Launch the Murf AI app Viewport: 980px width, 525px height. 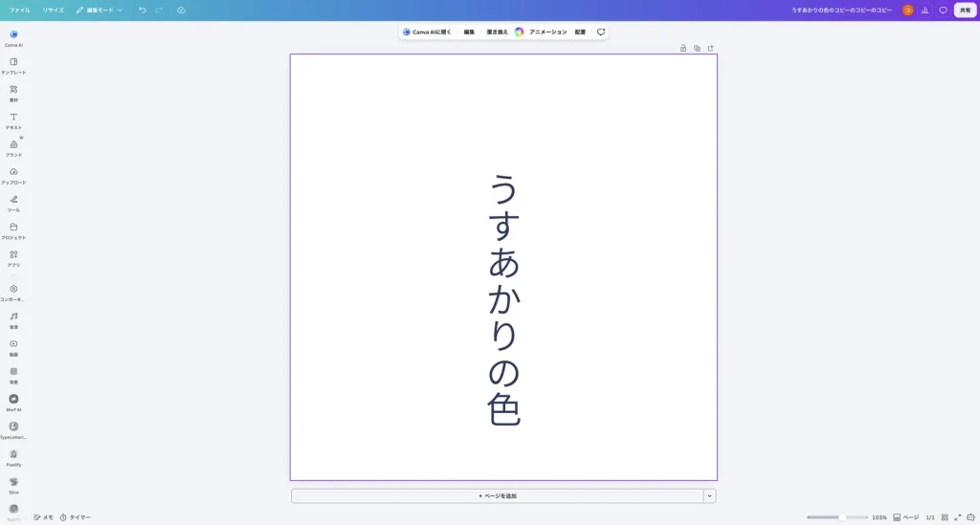13,403
